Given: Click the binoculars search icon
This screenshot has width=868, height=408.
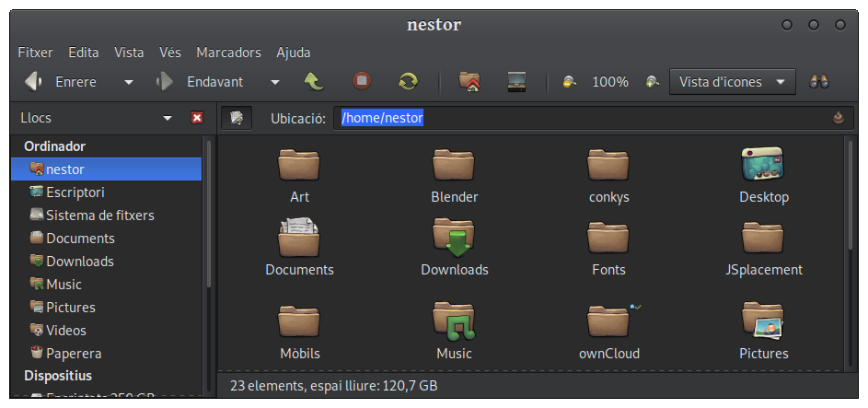Looking at the screenshot, I should (819, 82).
